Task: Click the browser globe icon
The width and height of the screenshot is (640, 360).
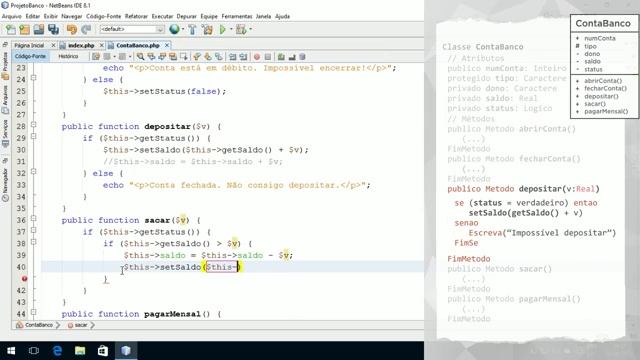Action: (x=174, y=29)
